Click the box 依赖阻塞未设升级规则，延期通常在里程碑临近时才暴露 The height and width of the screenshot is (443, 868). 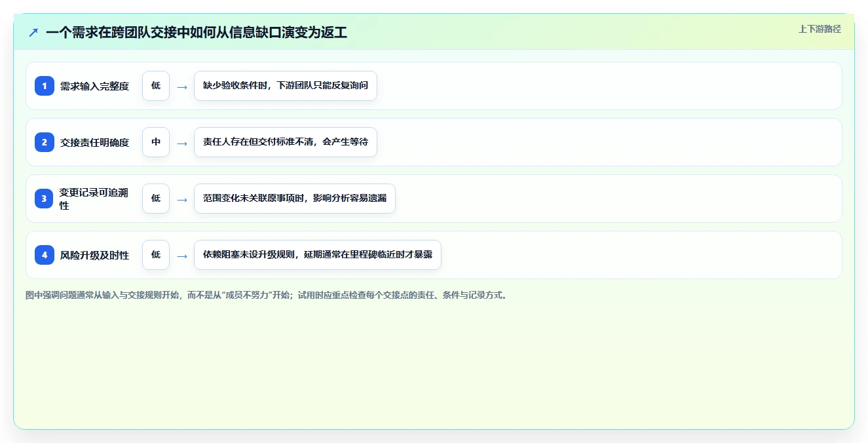point(318,255)
